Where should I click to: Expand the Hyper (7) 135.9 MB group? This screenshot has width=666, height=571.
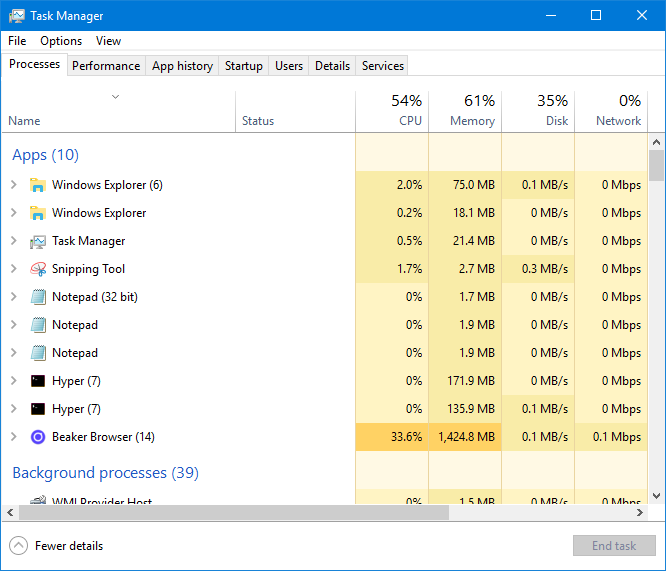(14, 409)
